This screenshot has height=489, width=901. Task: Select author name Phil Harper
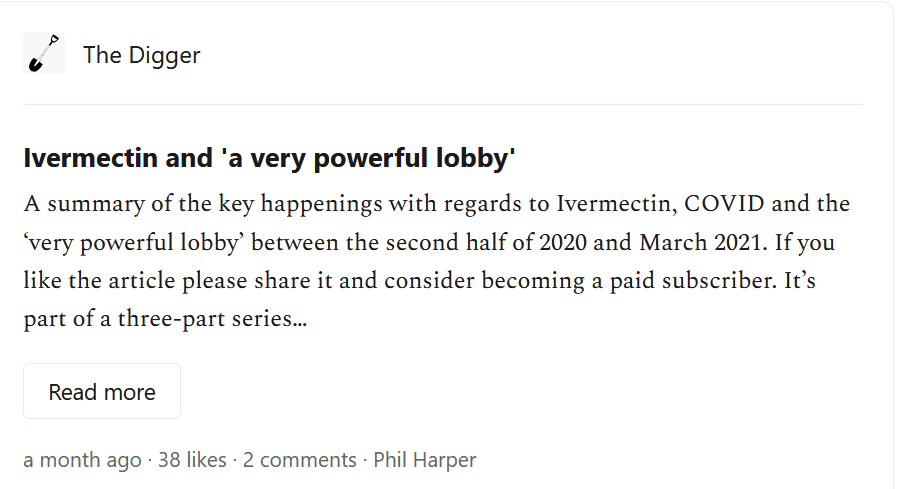coord(425,460)
